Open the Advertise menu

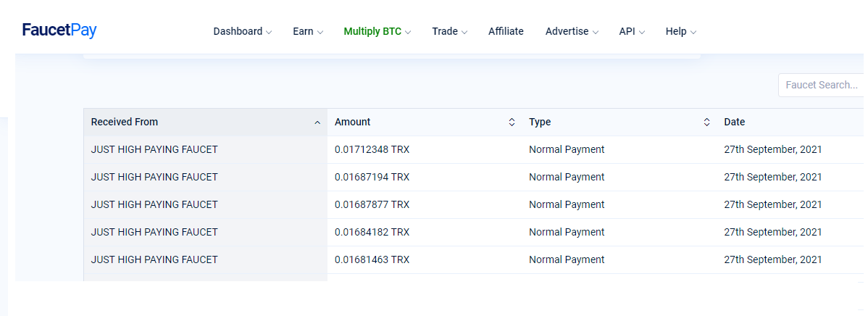[x=572, y=32]
